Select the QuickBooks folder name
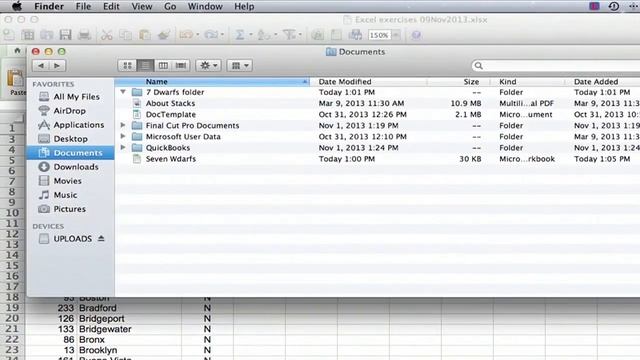The width and height of the screenshot is (640, 360). (168, 148)
